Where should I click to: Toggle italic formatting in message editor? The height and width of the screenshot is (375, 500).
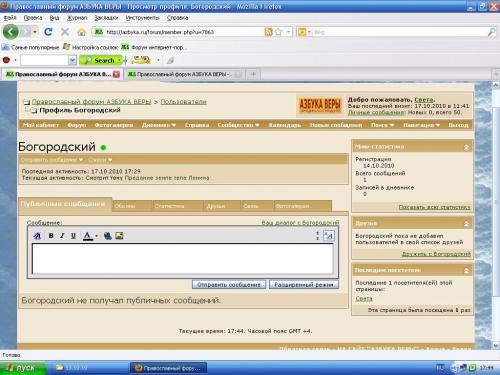(62, 236)
